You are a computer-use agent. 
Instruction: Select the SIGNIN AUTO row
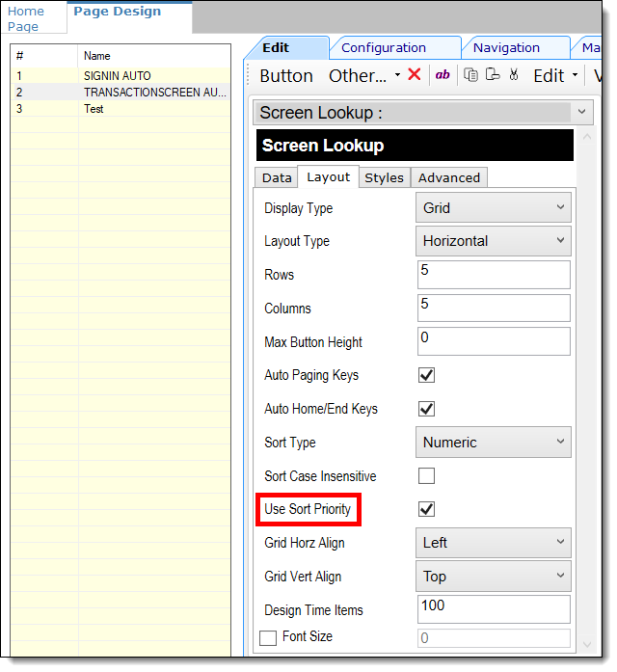pyautogui.click(x=121, y=76)
